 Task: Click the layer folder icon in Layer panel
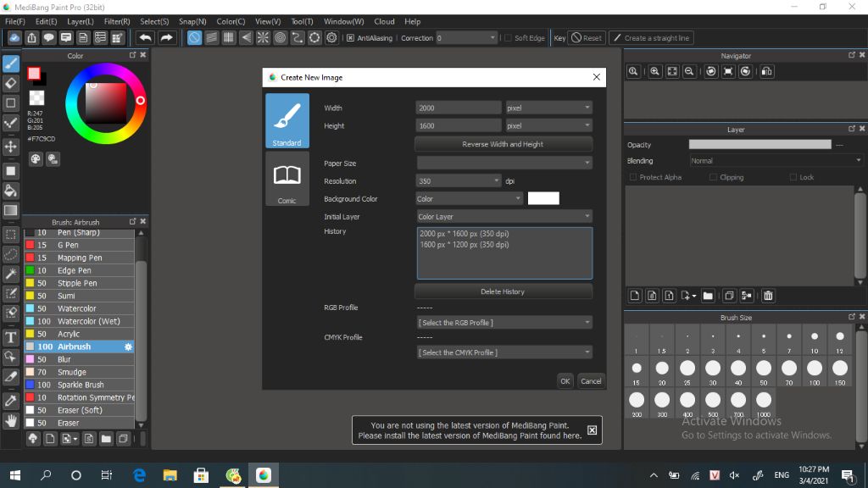(x=708, y=296)
